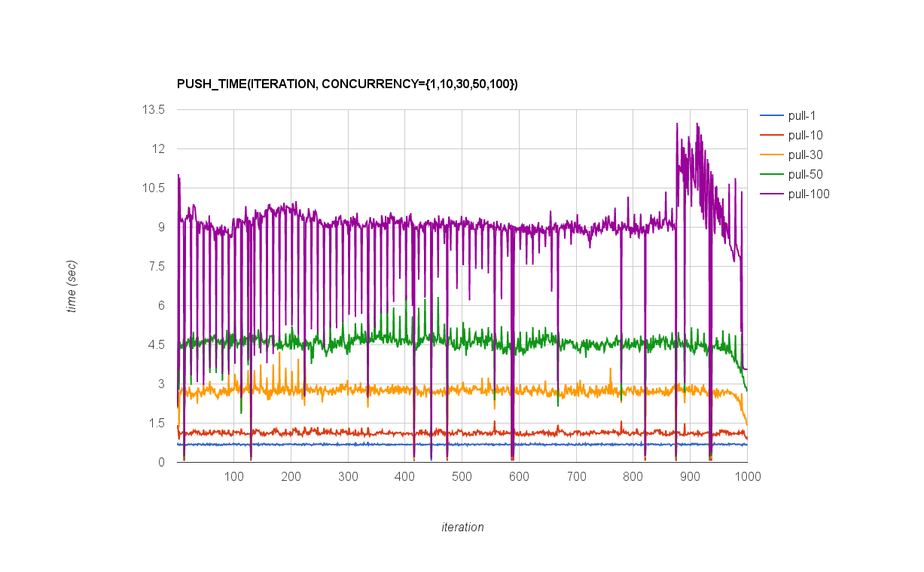Click the blue line swatch in legend
This screenshot has height=572, width=924.
(770, 116)
